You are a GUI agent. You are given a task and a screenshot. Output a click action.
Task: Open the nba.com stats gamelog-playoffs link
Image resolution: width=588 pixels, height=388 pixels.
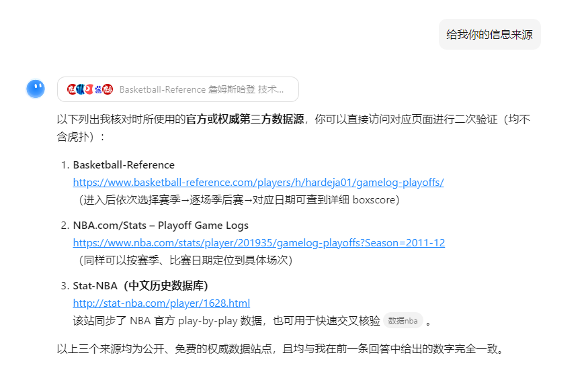(259, 243)
